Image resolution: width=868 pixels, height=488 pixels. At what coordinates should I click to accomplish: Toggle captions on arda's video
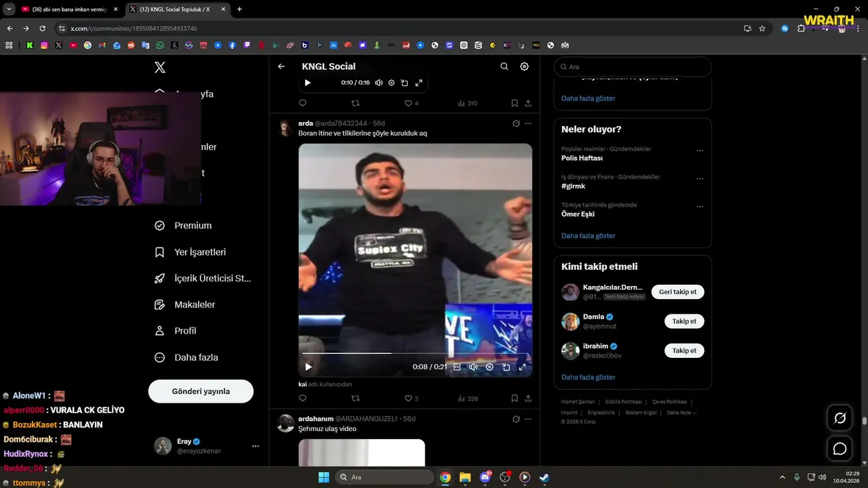pyautogui.click(x=457, y=367)
